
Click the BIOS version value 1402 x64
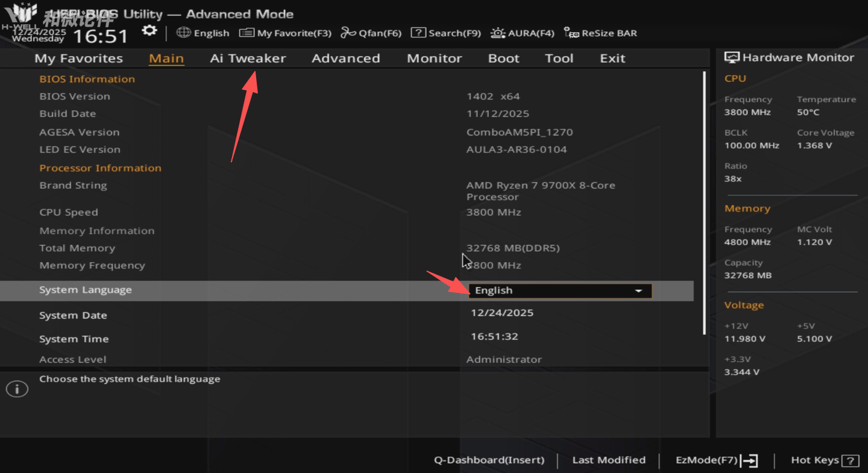[x=493, y=96]
